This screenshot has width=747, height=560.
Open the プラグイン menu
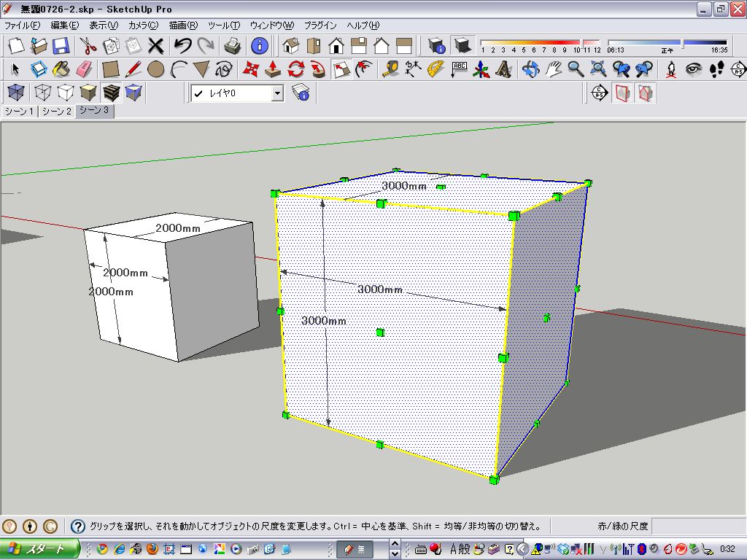click(x=320, y=26)
